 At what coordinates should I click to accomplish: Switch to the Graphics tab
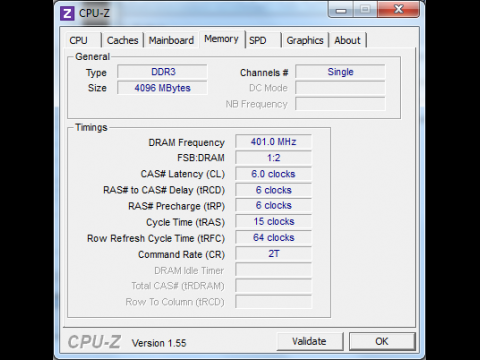[305, 40]
